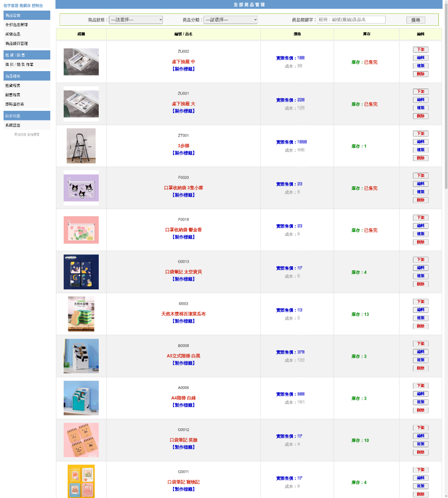Click 【製作標籤】 for ZU002 桌下抽屜 中
448x498 pixels.
pos(184,69)
